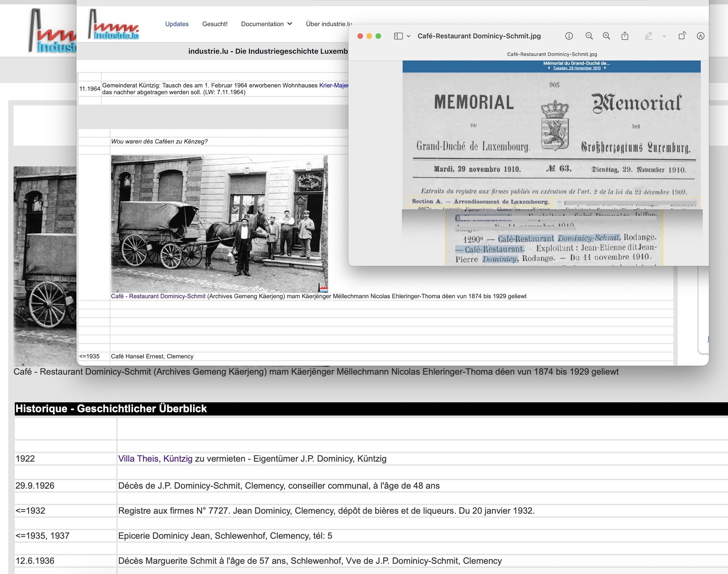Viewport: 728px width, 574px height.
Task: Zoom in on the newspaper image
Action: click(606, 36)
